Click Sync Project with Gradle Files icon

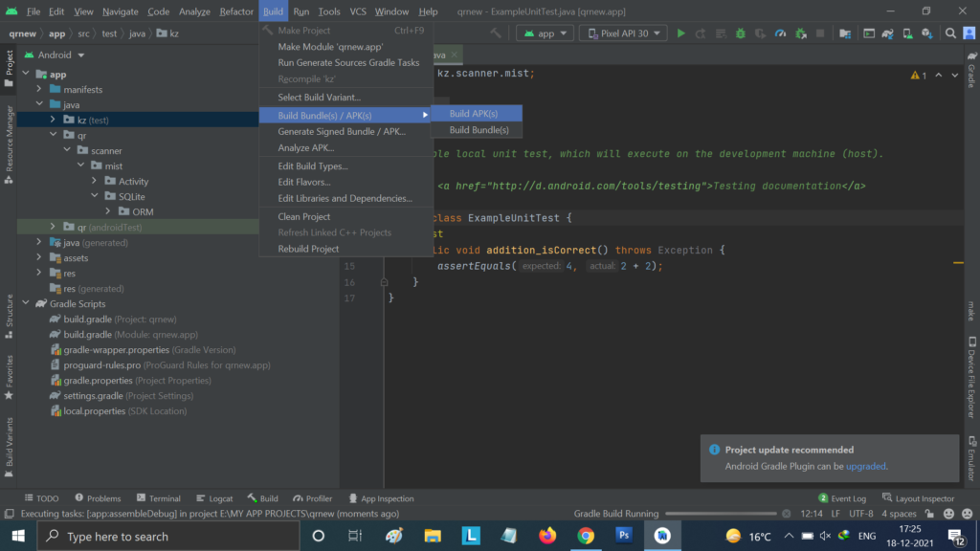coord(888,33)
